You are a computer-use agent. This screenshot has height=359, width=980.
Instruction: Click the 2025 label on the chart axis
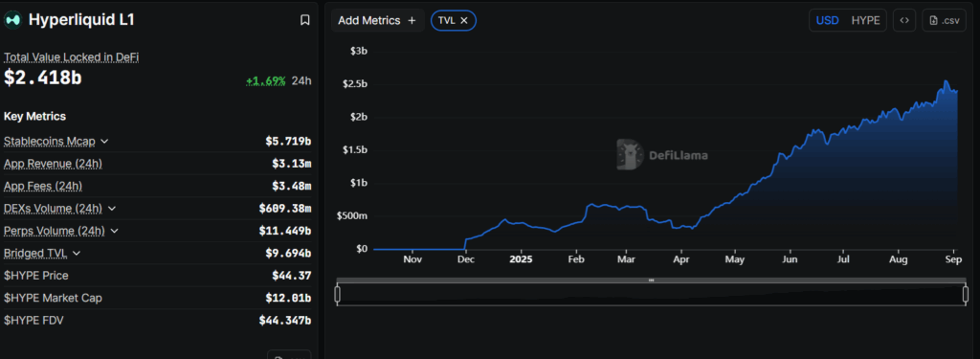(521, 258)
